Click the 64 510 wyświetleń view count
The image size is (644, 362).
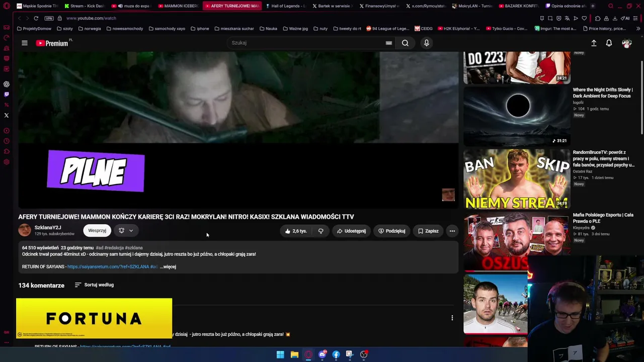click(40, 248)
